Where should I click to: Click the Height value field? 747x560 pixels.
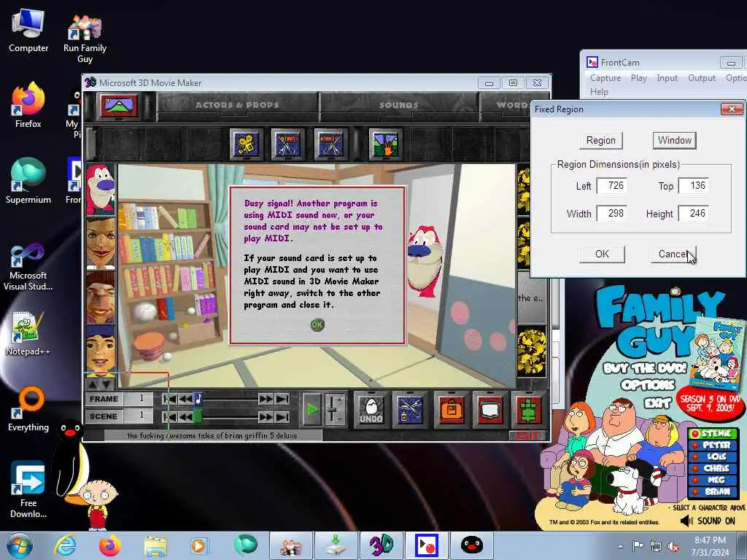pos(693,214)
